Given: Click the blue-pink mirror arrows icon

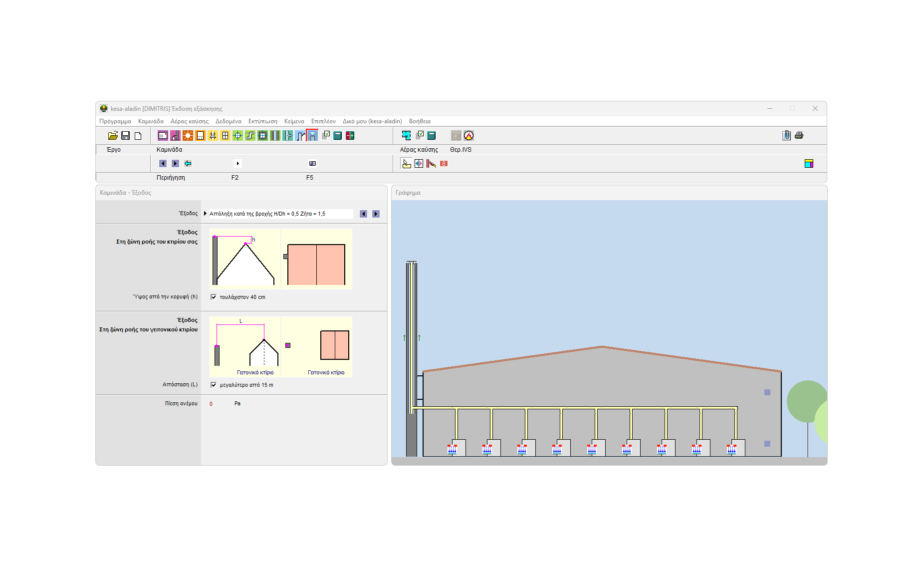Looking at the screenshot, I should [419, 164].
